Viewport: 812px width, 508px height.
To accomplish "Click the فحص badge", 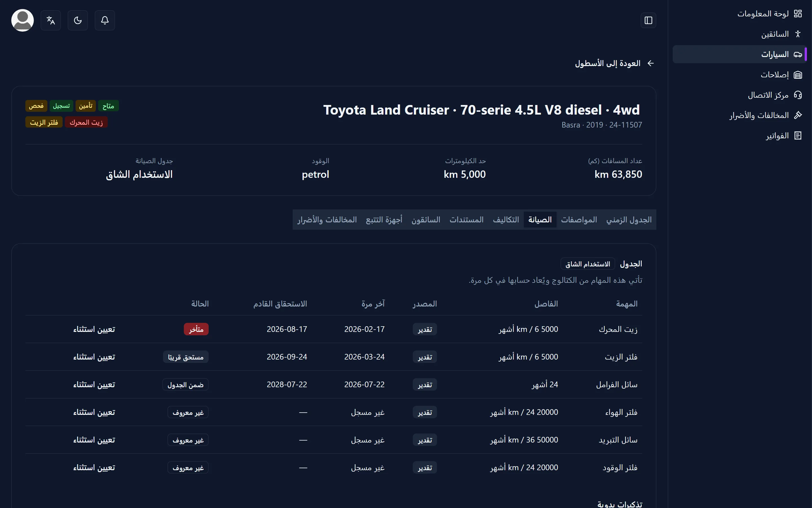I will coord(36,106).
